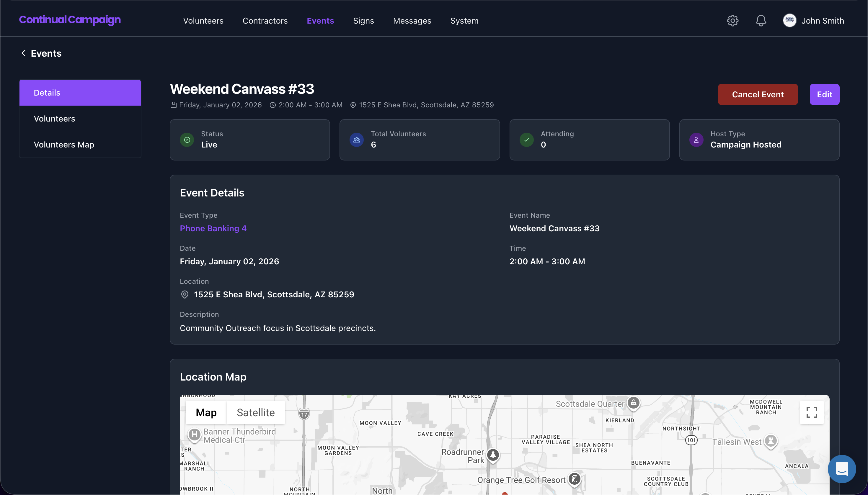The image size is (868, 495).
Task: Click the Roadrunner Park map pin
Action: (493, 455)
